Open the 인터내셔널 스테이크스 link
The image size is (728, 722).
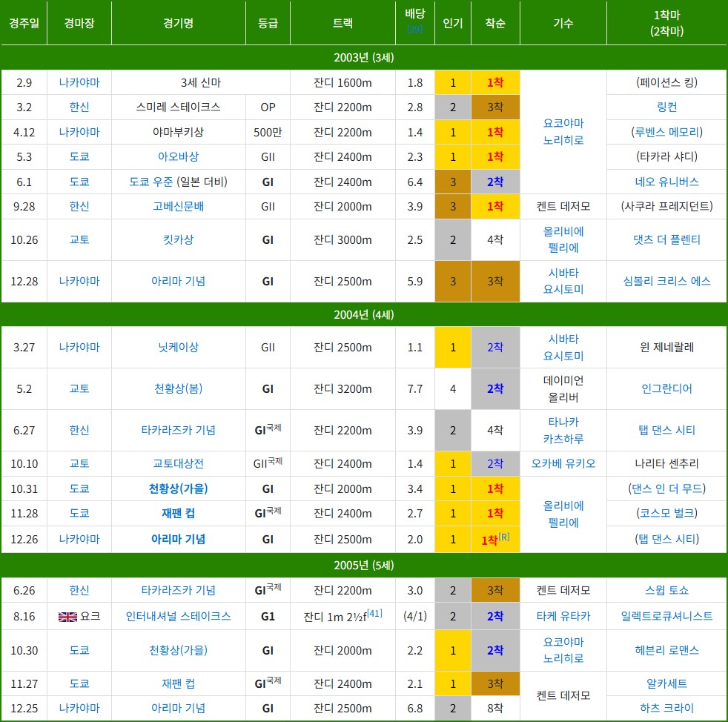[x=178, y=616]
